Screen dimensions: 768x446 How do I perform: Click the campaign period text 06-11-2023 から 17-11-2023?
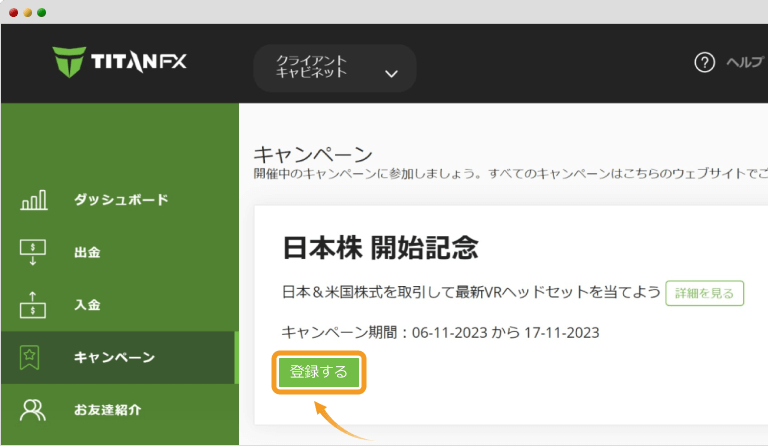tap(505, 333)
